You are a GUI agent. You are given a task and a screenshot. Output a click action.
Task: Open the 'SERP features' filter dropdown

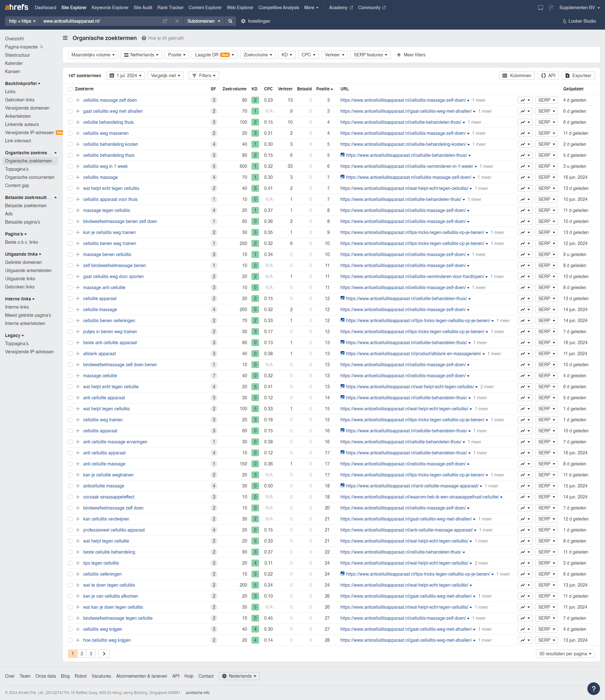(370, 55)
